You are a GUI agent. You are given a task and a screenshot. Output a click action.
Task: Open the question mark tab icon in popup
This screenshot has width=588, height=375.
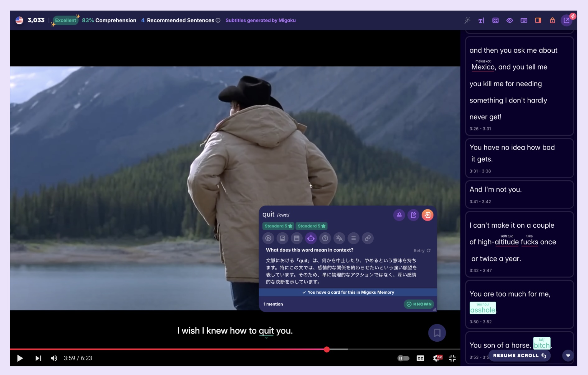pos(325,238)
